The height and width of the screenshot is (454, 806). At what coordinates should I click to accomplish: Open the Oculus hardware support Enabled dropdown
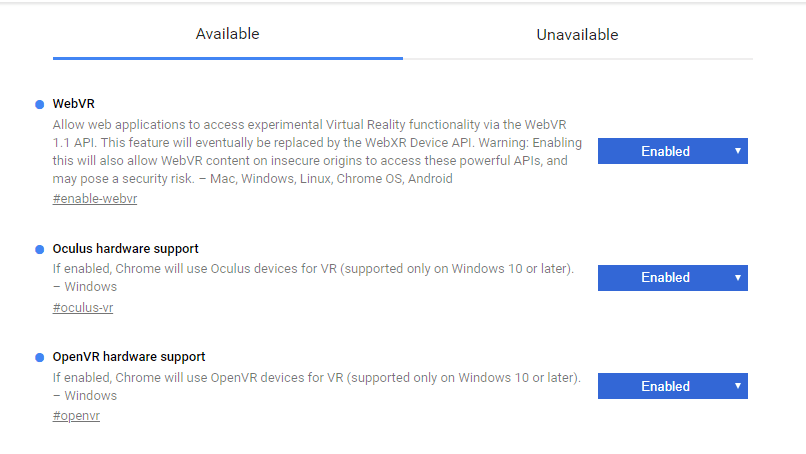pos(672,277)
